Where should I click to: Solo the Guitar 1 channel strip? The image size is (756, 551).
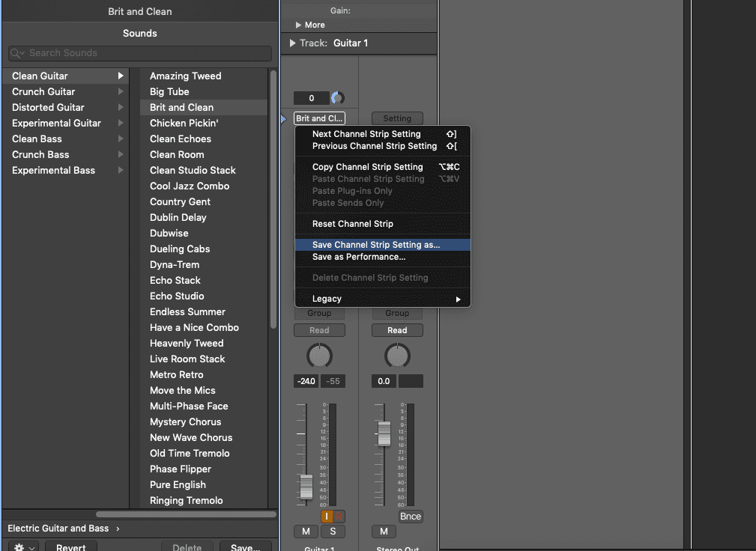(333, 532)
